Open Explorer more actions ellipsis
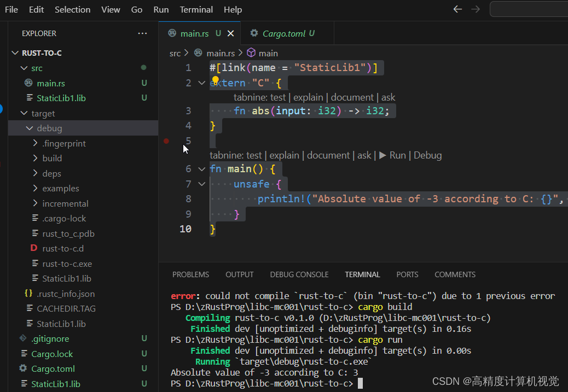This screenshot has height=392, width=568. [142, 33]
